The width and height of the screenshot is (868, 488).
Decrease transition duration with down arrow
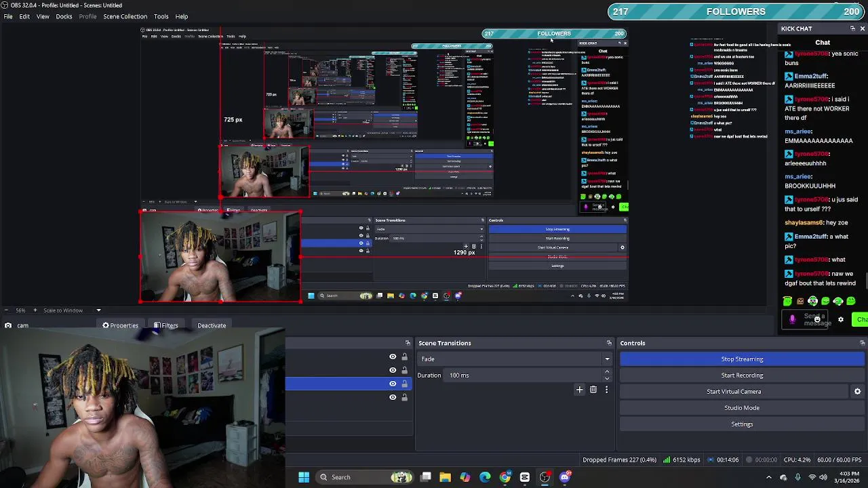point(607,378)
